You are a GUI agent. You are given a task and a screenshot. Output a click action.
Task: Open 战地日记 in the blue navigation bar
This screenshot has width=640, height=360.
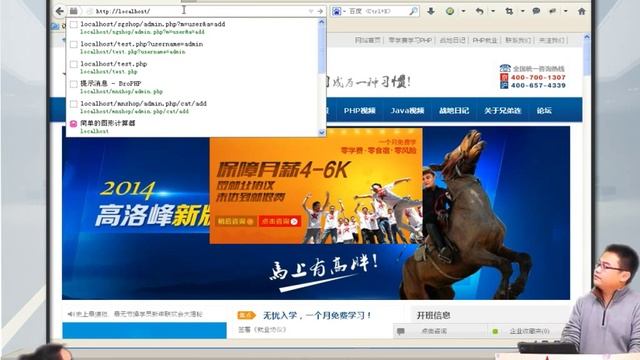click(x=454, y=110)
